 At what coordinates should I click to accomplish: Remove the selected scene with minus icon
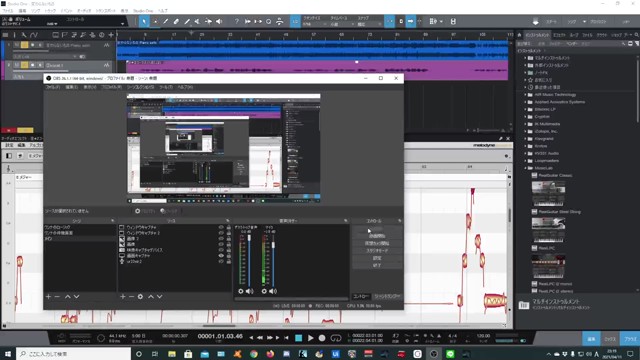point(57,296)
